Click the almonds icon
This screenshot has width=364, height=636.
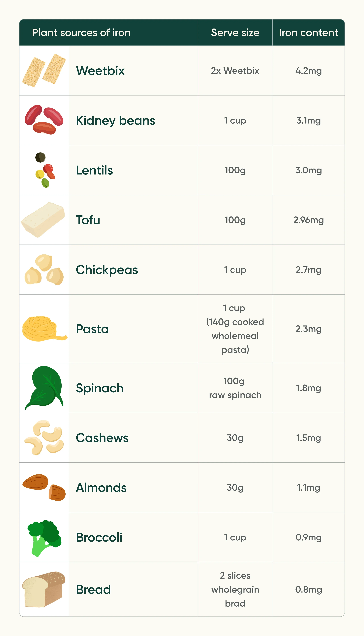pos(44,487)
